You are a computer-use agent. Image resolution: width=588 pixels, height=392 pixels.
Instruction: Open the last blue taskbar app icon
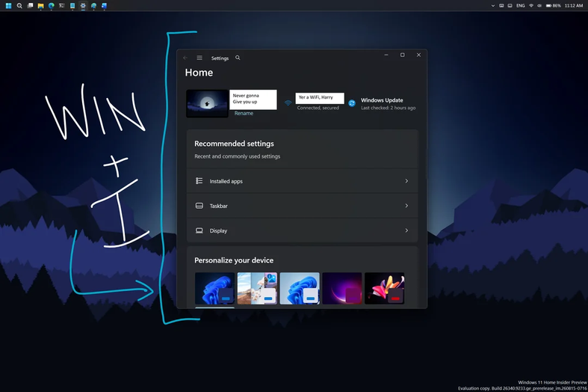105,6
